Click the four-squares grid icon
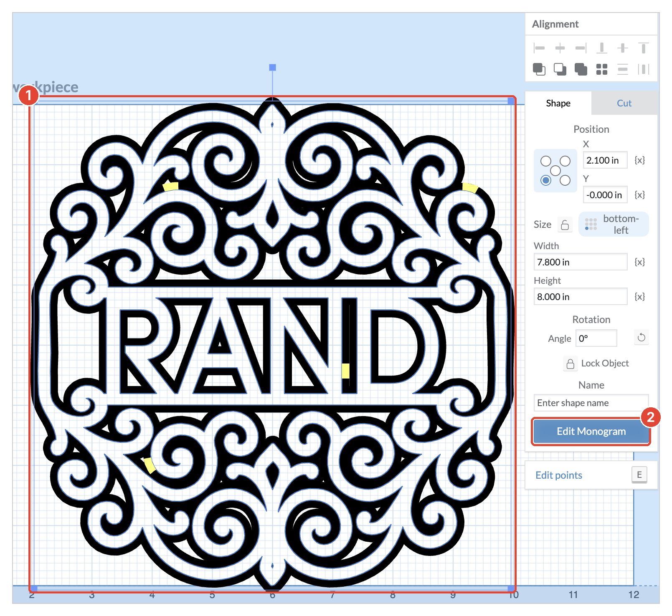Image resolution: width=672 pixels, height=616 pixels. pos(602,69)
